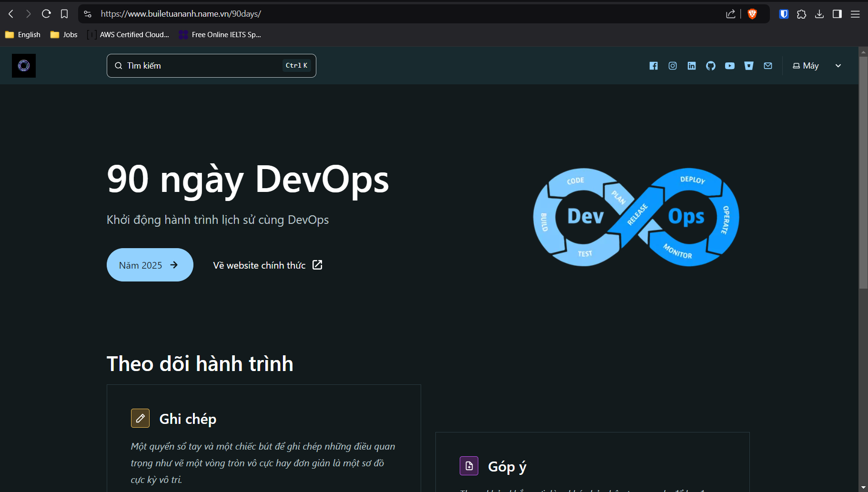
Task: Click the external link icon
Action: click(317, 265)
